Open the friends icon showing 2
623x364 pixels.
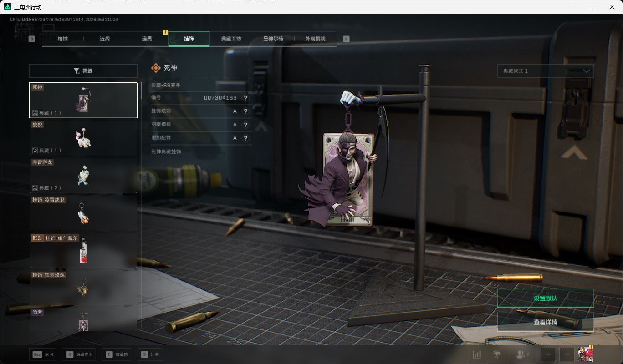[x=522, y=354]
